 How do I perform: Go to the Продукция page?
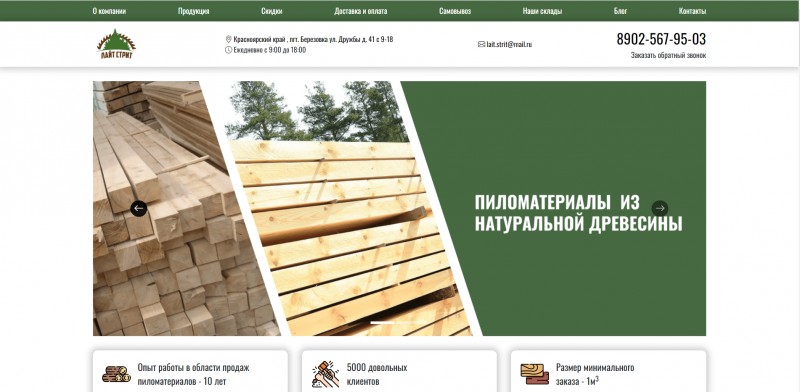pos(193,11)
